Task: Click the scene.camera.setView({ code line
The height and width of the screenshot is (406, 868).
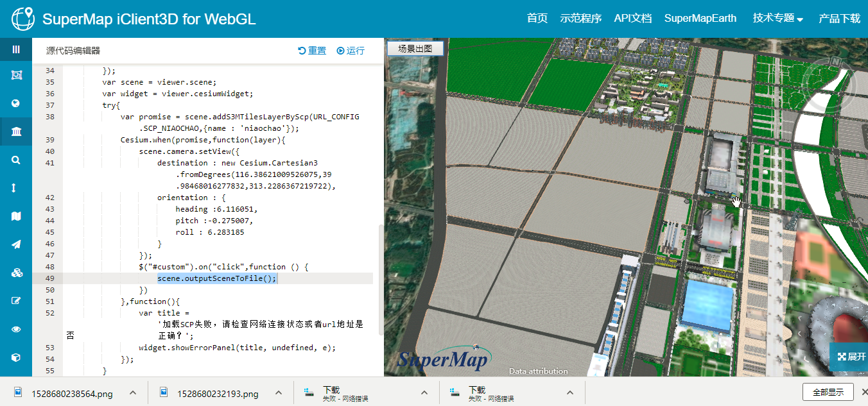Action: point(189,151)
